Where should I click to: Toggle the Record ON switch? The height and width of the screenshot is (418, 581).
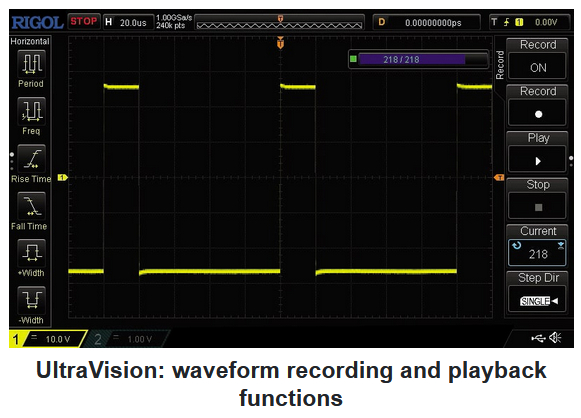pos(538,67)
